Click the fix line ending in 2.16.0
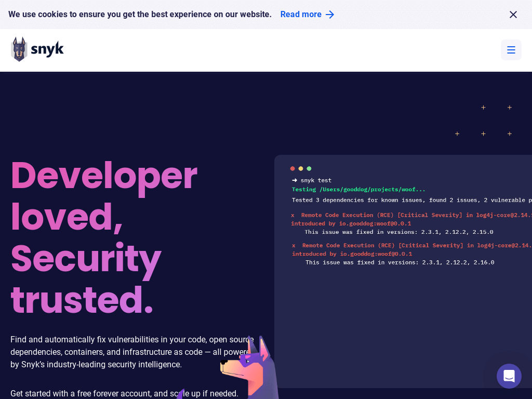Viewport: 532px width, 399px height. click(400, 262)
